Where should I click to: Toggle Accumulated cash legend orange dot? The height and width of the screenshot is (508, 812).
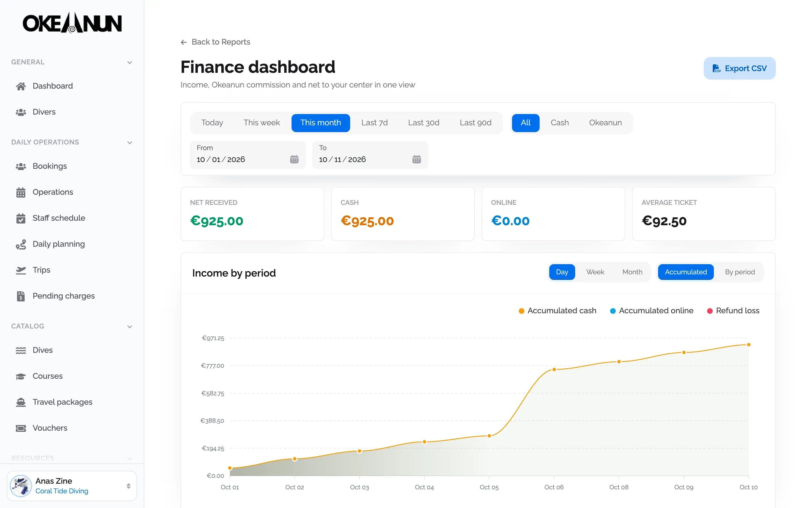521,311
